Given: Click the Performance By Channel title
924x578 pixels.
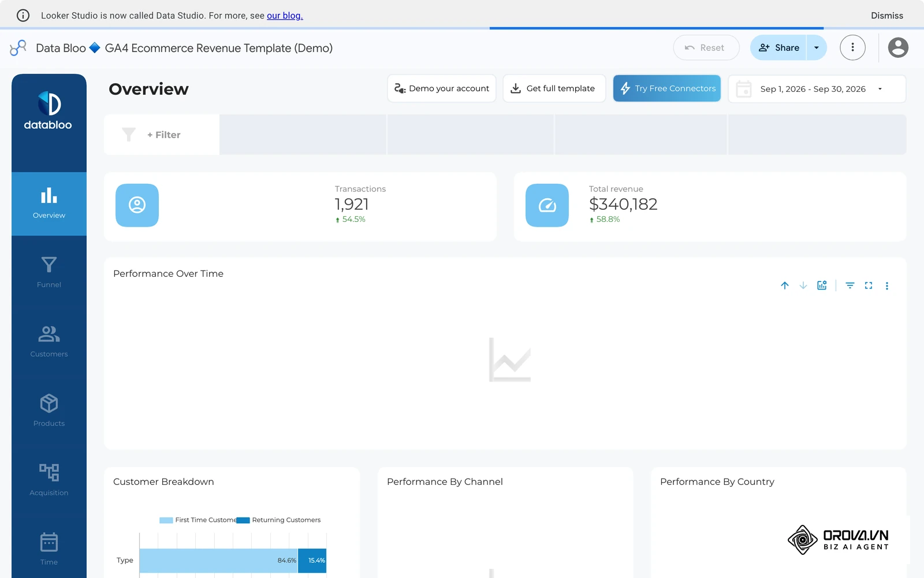Looking at the screenshot, I should click(x=445, y=481).
